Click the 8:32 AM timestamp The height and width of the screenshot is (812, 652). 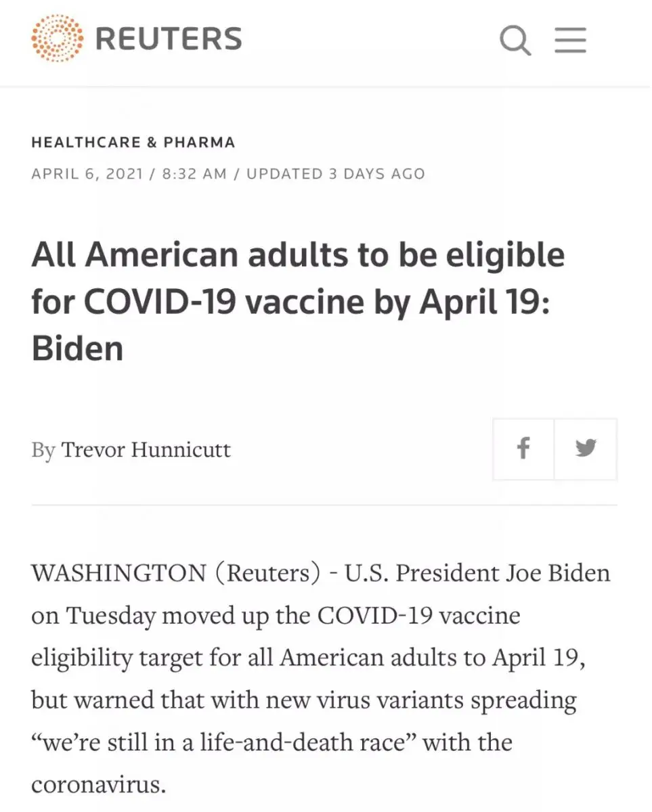pos(195,174)
